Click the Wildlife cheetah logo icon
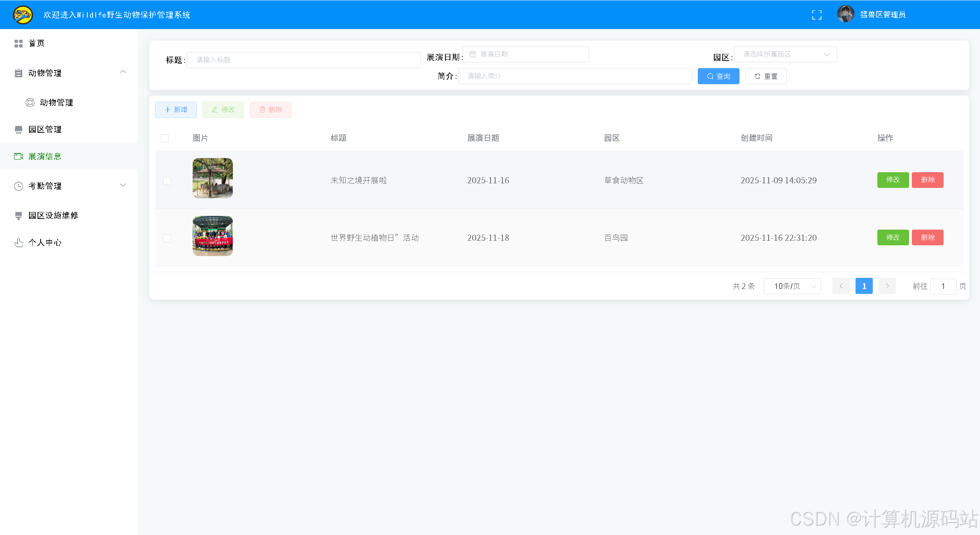 [x=23, y=15]
